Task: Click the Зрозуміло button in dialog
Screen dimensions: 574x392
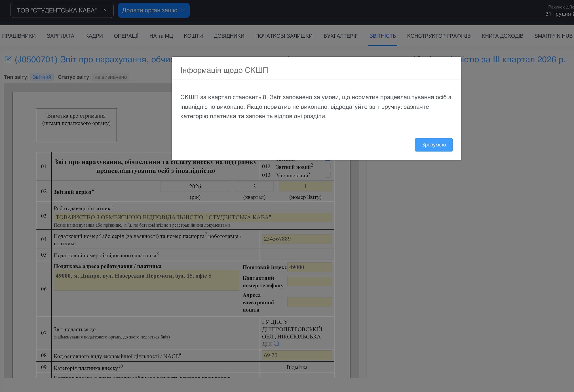Action: coord(433,145)
